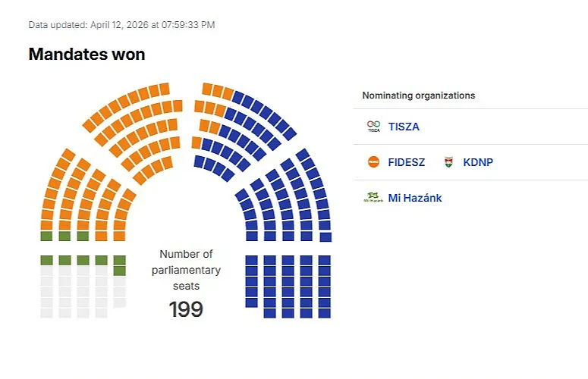588x379 pixels.
Task: Click the 199 seat total number
Action: pos(186,309)
